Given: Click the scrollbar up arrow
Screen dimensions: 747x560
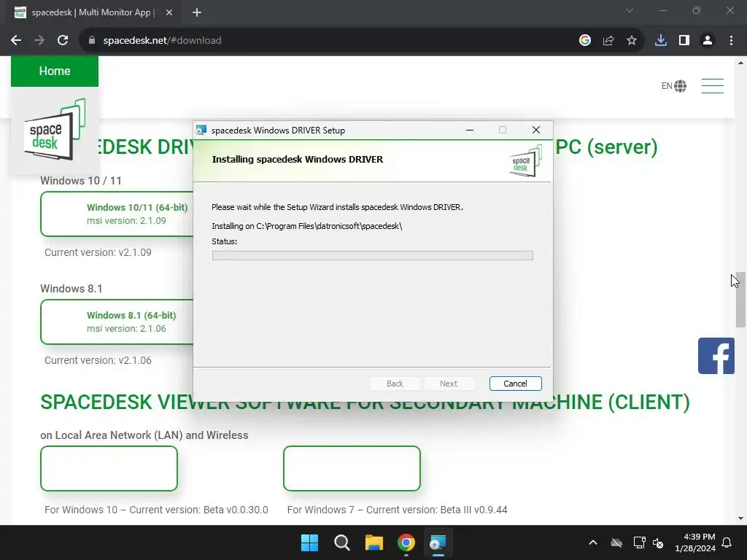Looking at the screenshot, I should click(x=740, y=63).
